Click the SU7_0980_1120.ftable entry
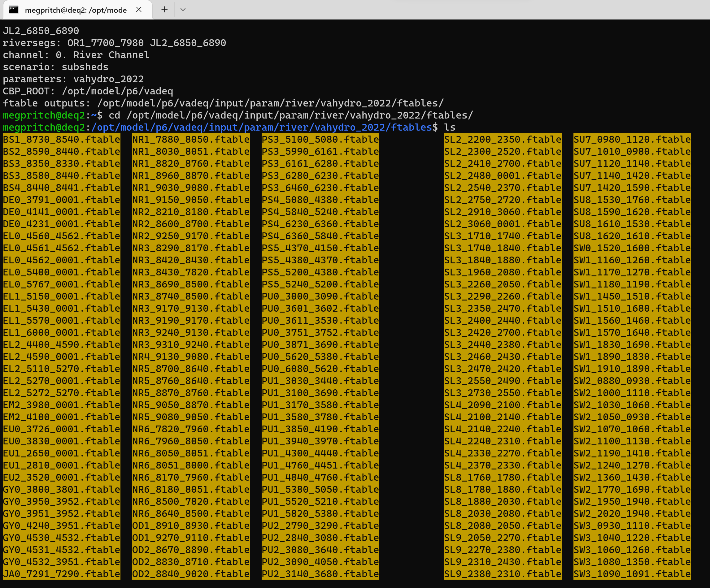 click(632, 139)
